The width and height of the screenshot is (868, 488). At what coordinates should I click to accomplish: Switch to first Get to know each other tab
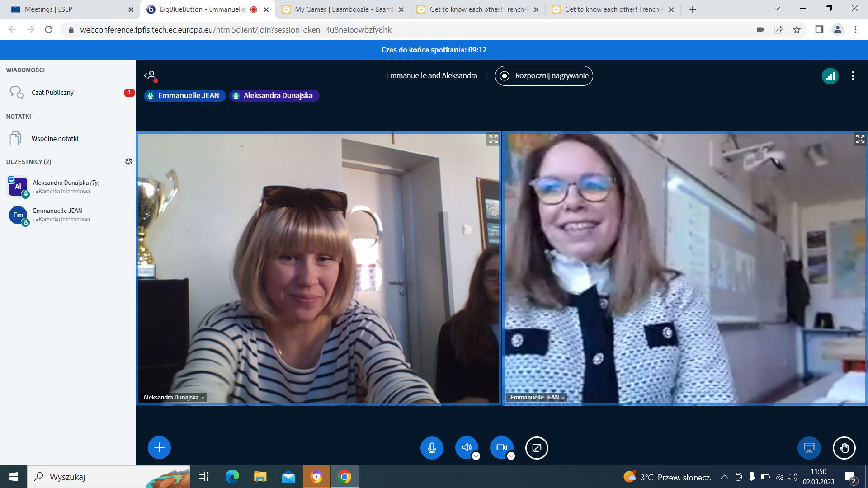477,9
